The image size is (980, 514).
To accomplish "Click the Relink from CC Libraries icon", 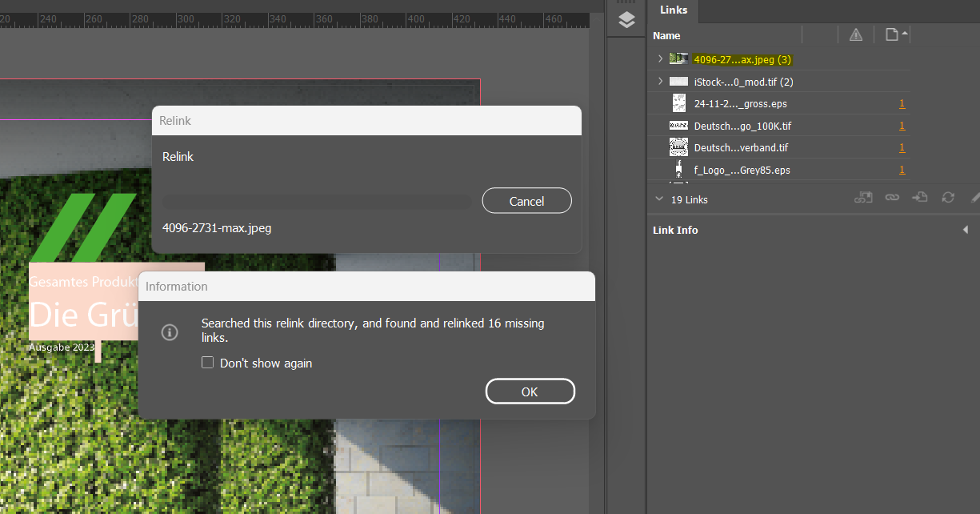I will pyautogui.click(x=863, y=197).
